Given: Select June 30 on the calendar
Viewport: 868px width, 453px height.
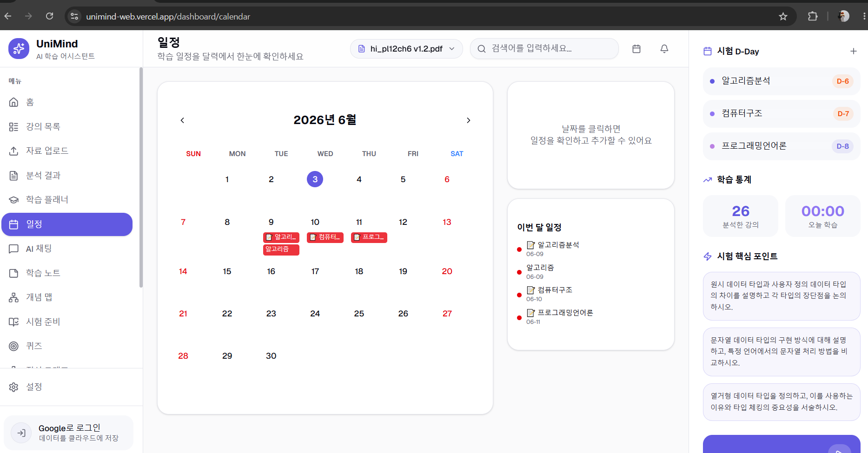Looking at the screenshot, I should tap(271, 356).
